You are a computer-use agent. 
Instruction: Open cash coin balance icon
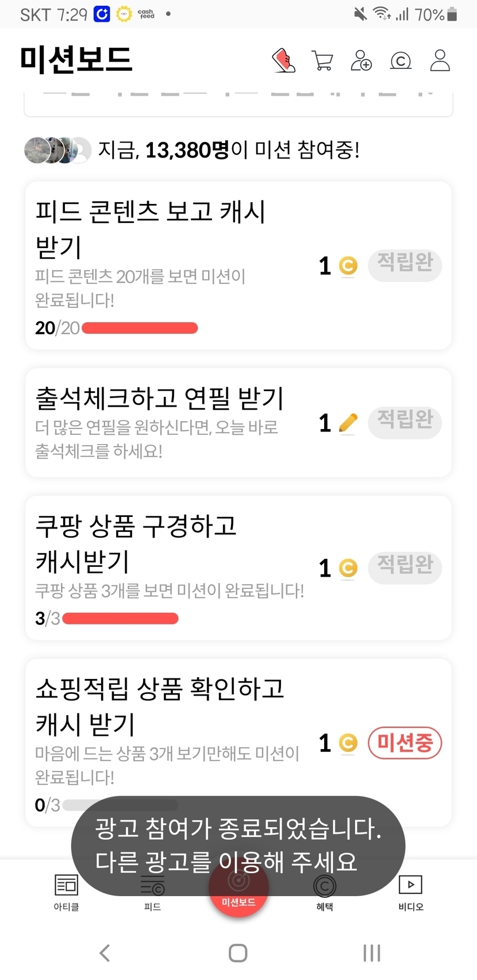coord(401,60)
